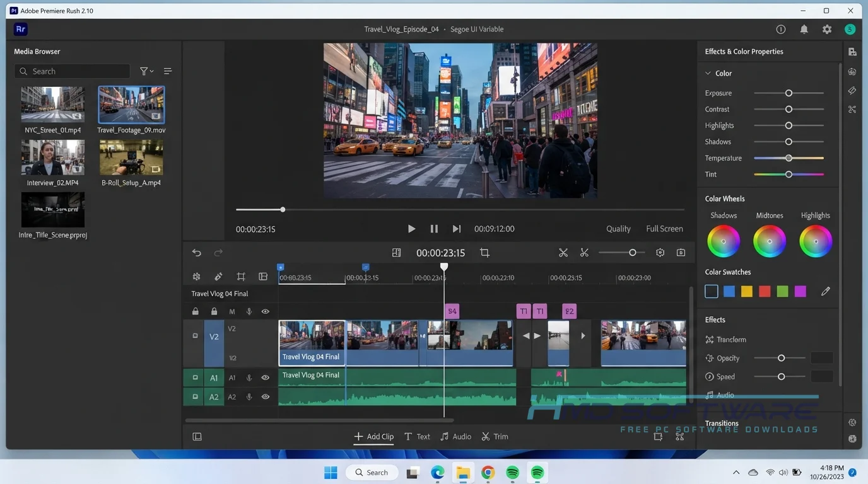
Task: Open the Windows Start button
Action: 331,472
